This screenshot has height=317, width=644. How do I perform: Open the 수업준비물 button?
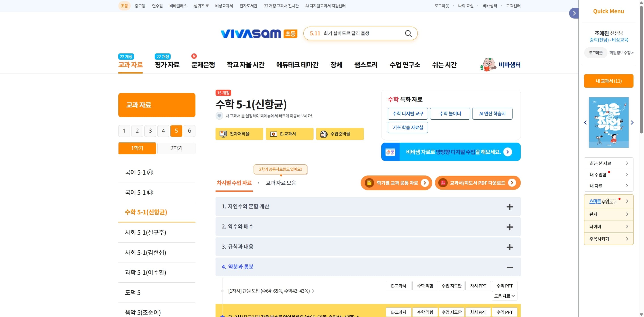point(340,134)
